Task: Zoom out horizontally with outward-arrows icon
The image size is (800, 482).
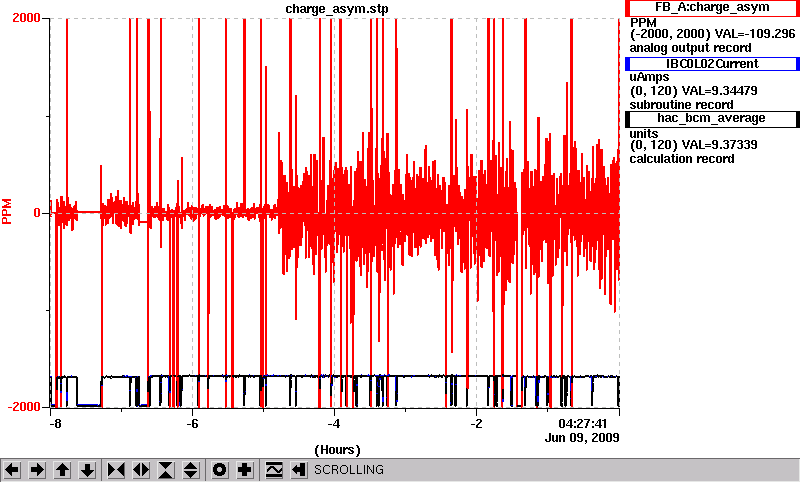Action: point(141,470)
